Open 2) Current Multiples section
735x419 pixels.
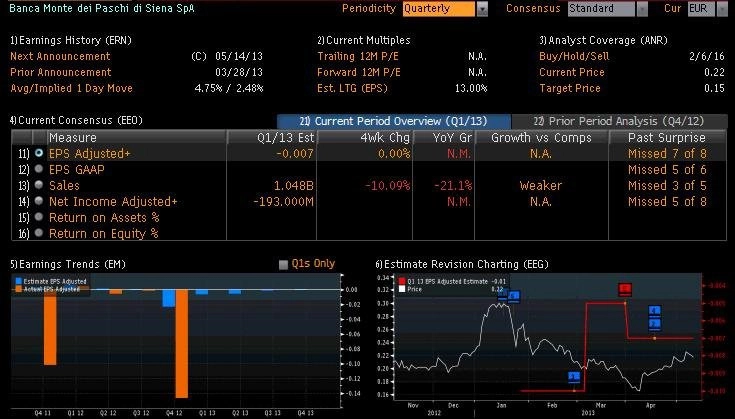point(364,40)
